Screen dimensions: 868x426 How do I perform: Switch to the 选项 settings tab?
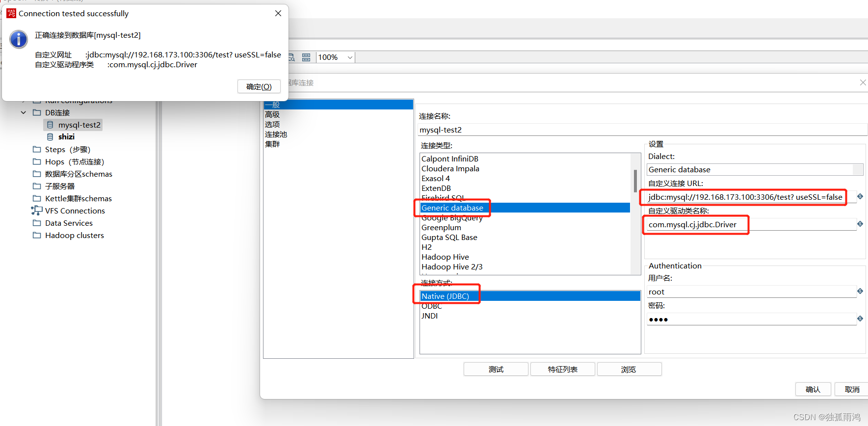coord(272,124)
